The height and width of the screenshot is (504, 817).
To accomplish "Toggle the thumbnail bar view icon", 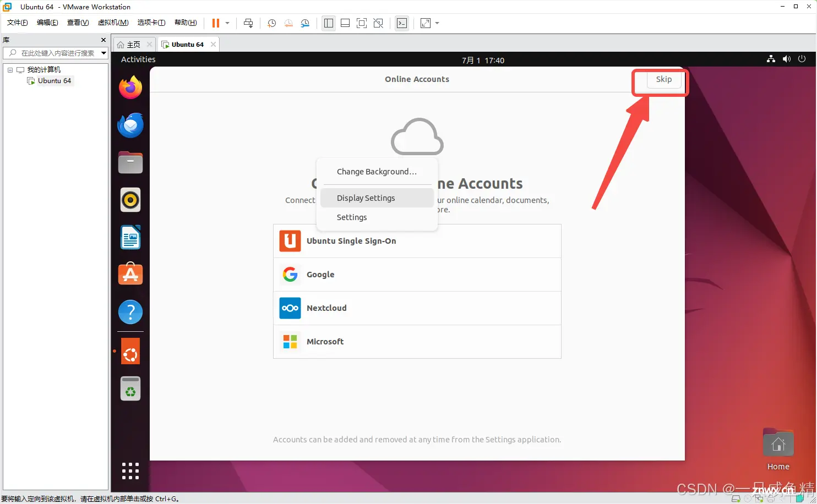I will click(x=345, y=23).
